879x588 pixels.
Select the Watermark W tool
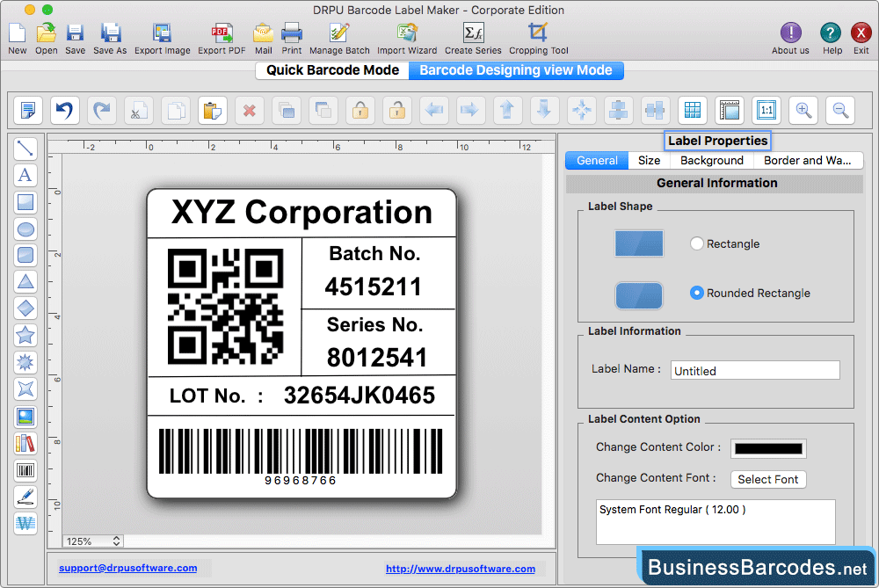click(x=25, y=524)
